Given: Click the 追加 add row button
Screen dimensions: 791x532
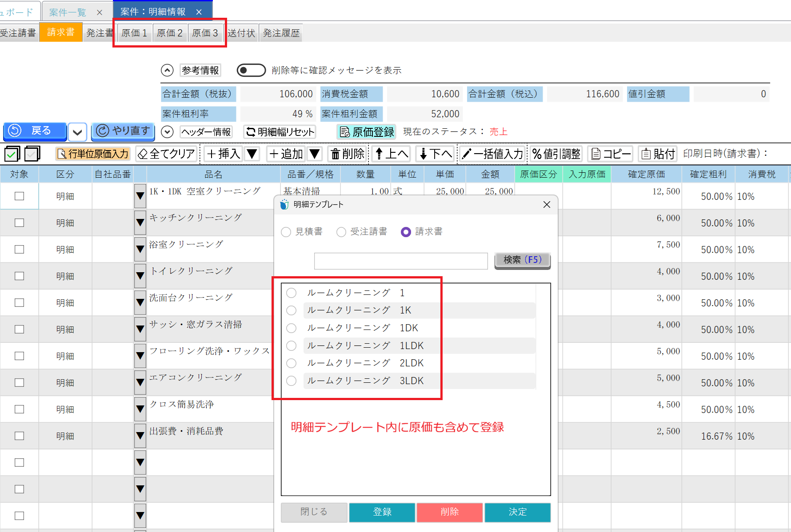Looking at the screenshot, I should click(x=286, y=154).
